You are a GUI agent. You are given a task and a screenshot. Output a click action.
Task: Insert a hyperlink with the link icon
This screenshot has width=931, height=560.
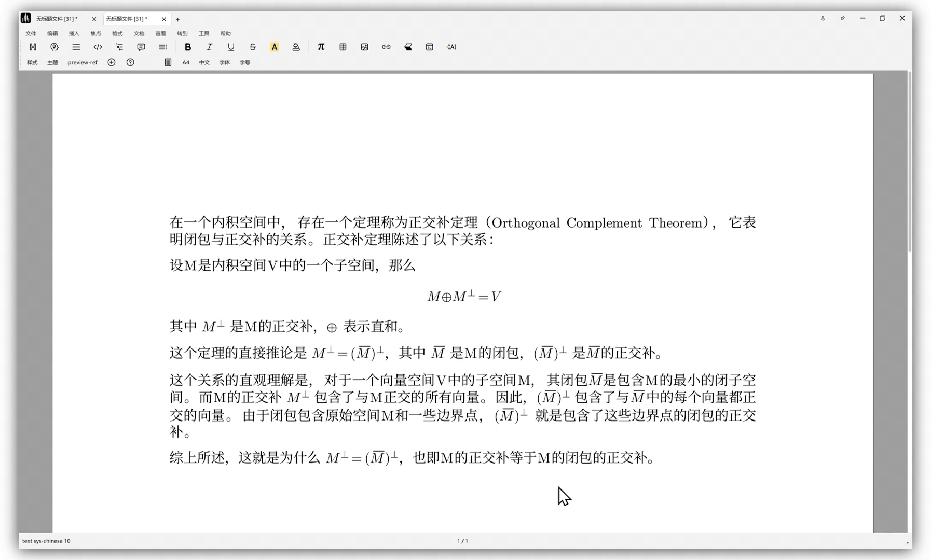(386, 47)
